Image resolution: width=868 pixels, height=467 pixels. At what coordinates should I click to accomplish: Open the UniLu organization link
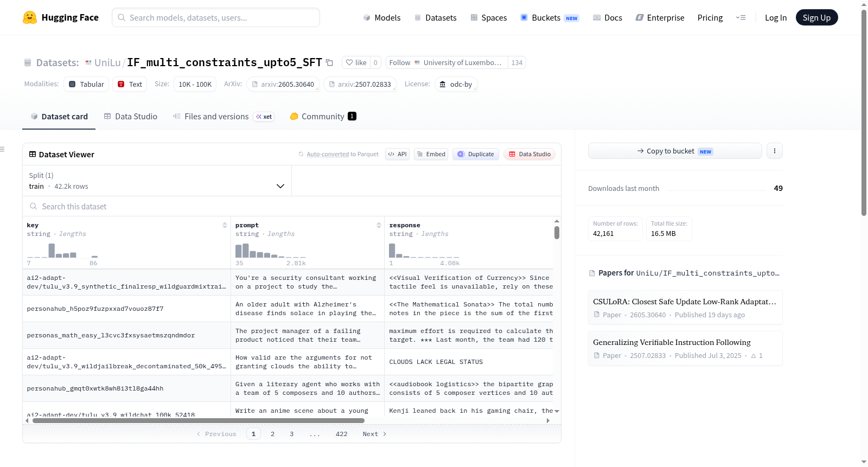click(107, 62)
